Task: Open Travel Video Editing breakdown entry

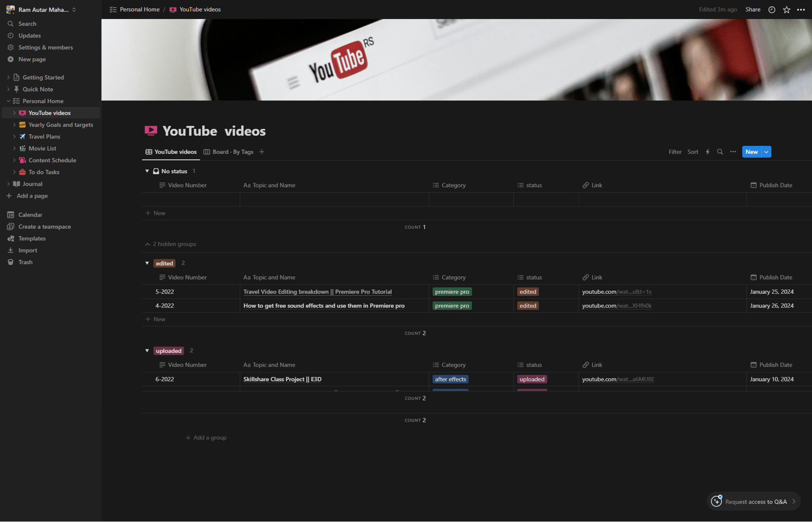Action: pyautogui.click(x=317, y=292)
